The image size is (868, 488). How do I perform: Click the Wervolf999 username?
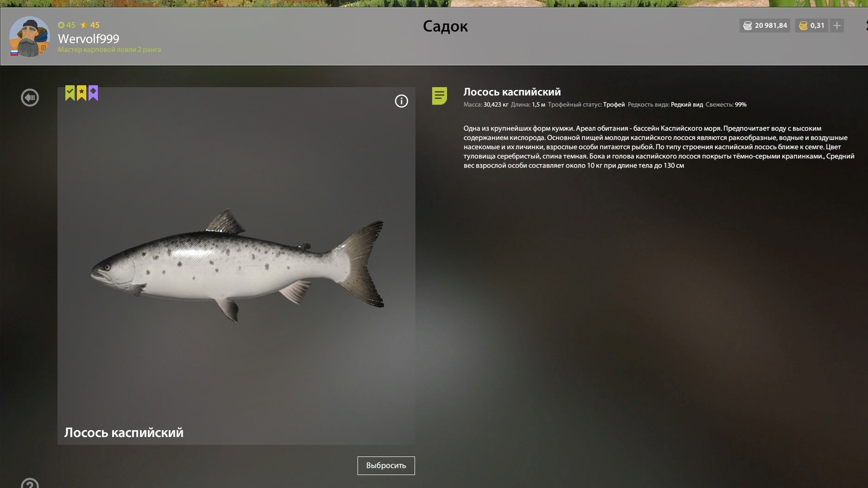89,38
